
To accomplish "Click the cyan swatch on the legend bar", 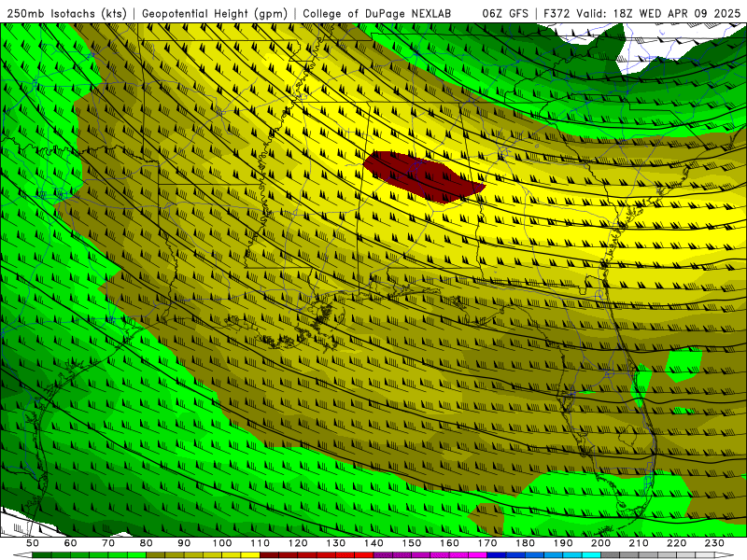I will (591, 554).
